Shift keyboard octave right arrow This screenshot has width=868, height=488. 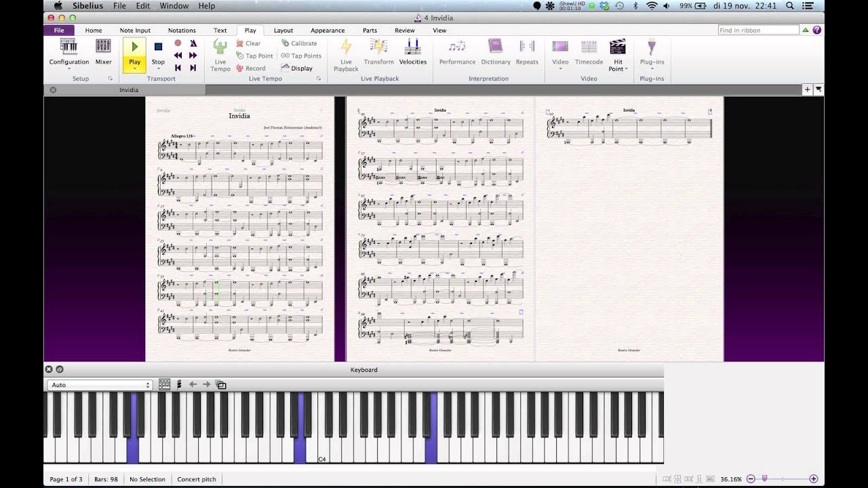coord(206,384)
